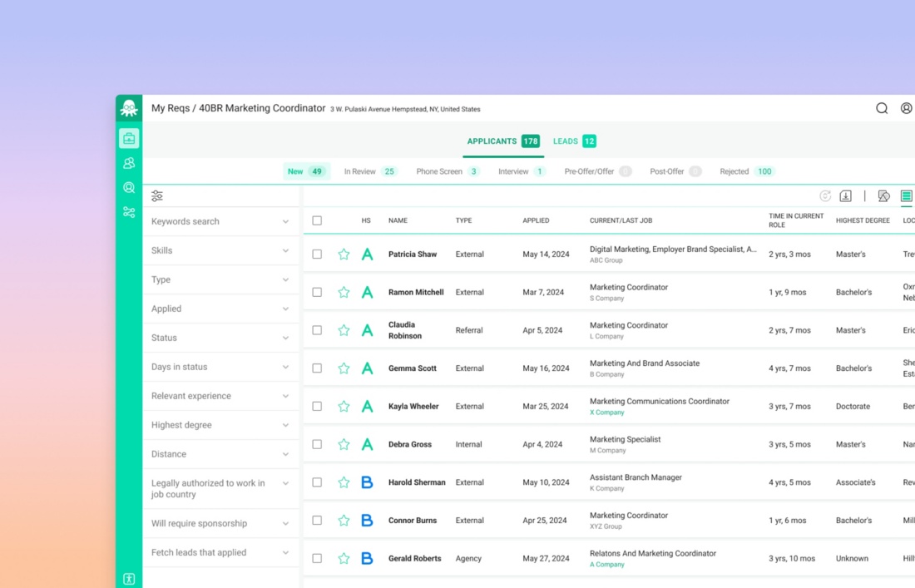This screenshot has height=588, width=915.
Task: Open the workflow nodes icon in sidebar
Action: pyautogui.click(x=129, y=213)
